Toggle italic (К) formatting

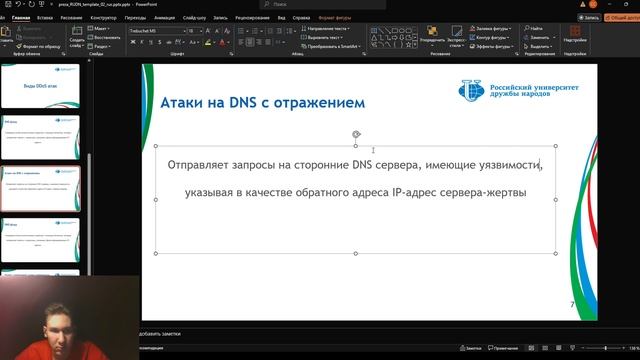(x=142, y=42)
